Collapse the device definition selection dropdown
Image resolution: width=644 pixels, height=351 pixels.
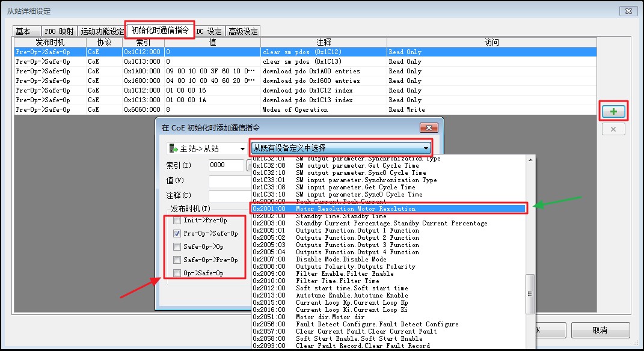point(426,148)
